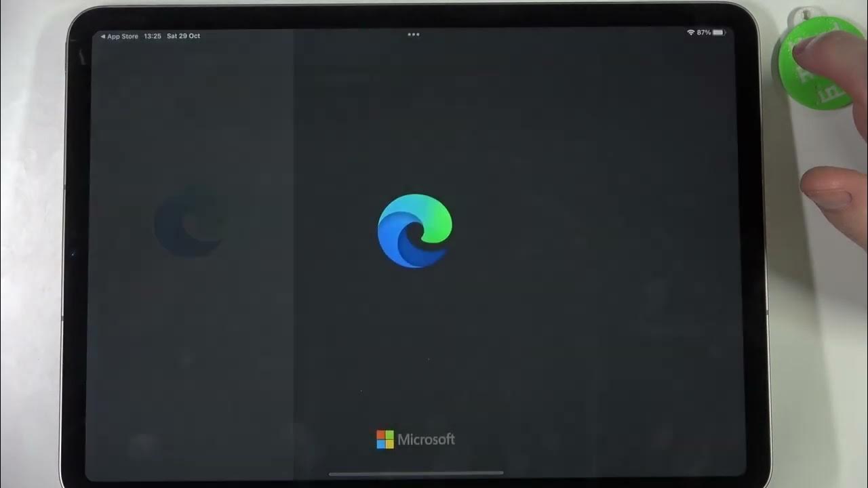Tap the 13:25 clock in status bar

pyautogui.click(x=153, y=36)
